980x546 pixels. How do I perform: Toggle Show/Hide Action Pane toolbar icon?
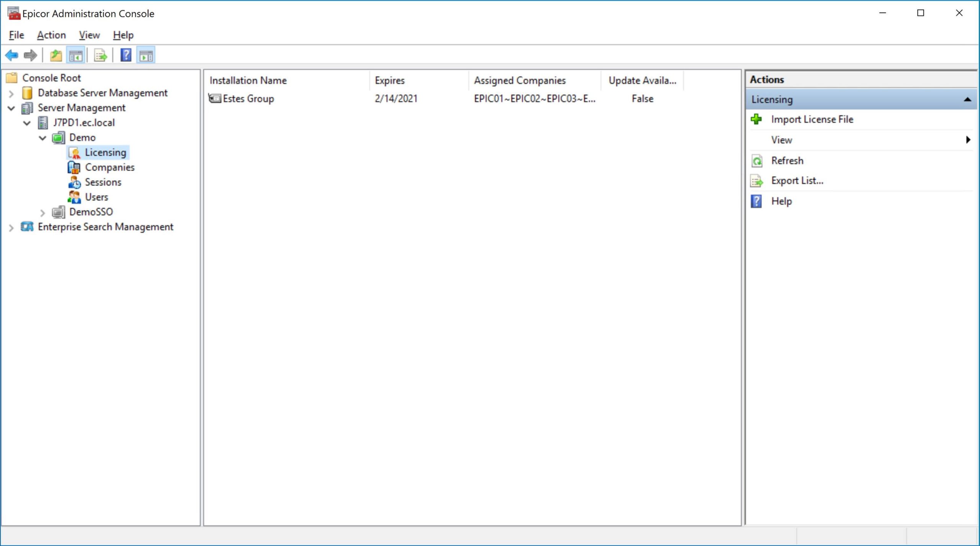coord(146,56)
